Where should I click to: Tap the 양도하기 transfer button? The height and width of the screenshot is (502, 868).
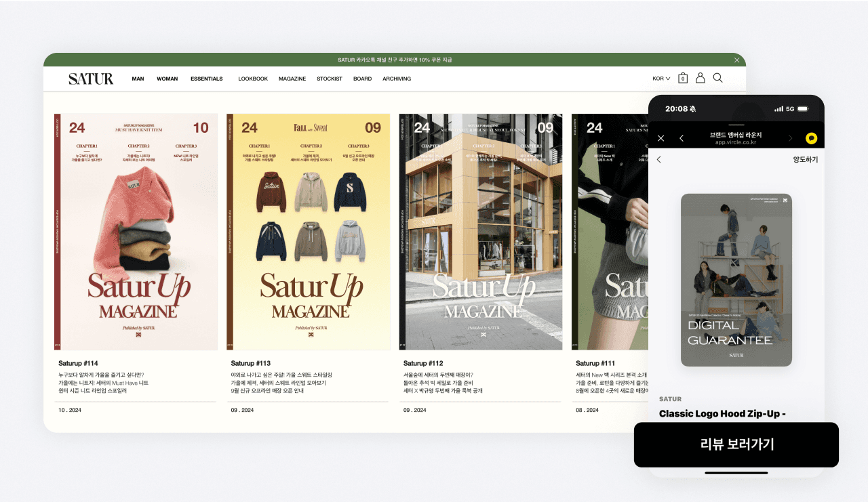(x=806, y=160)
